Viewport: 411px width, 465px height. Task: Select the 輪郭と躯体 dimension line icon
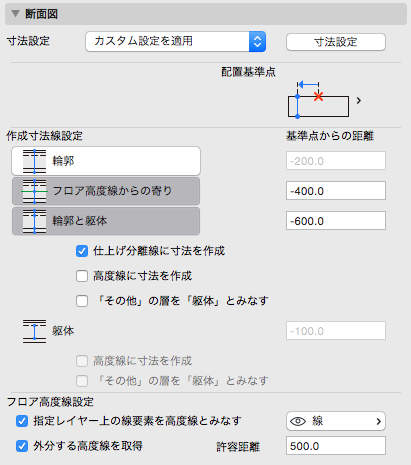point(34,221)
